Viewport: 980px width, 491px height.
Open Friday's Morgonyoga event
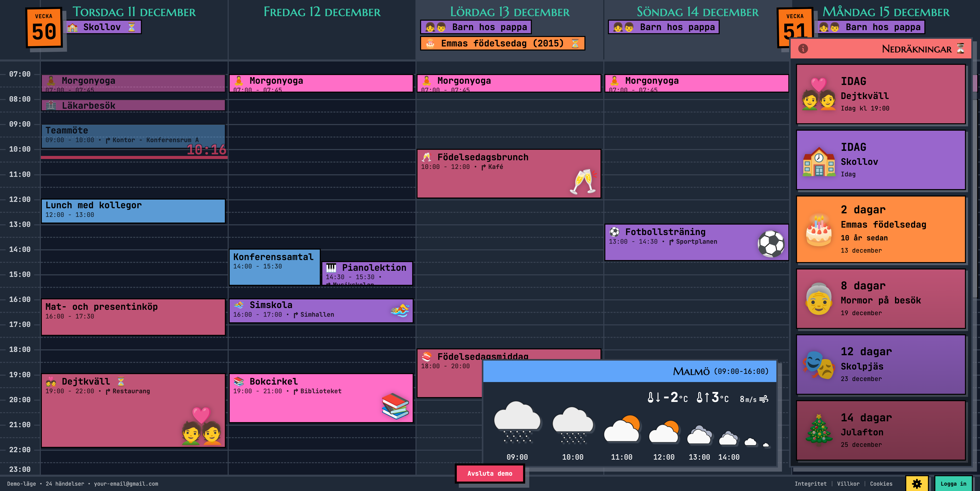coord(321,83)
